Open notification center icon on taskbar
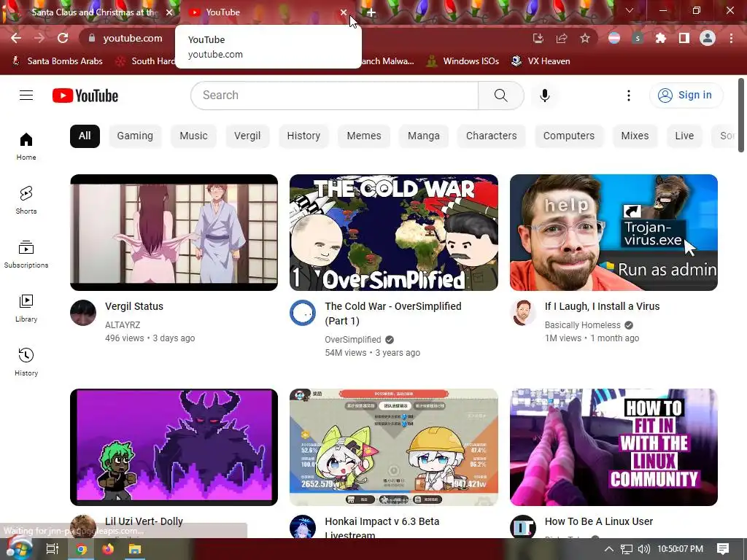This screenshot has height=560, width=747. click(723, 549)
